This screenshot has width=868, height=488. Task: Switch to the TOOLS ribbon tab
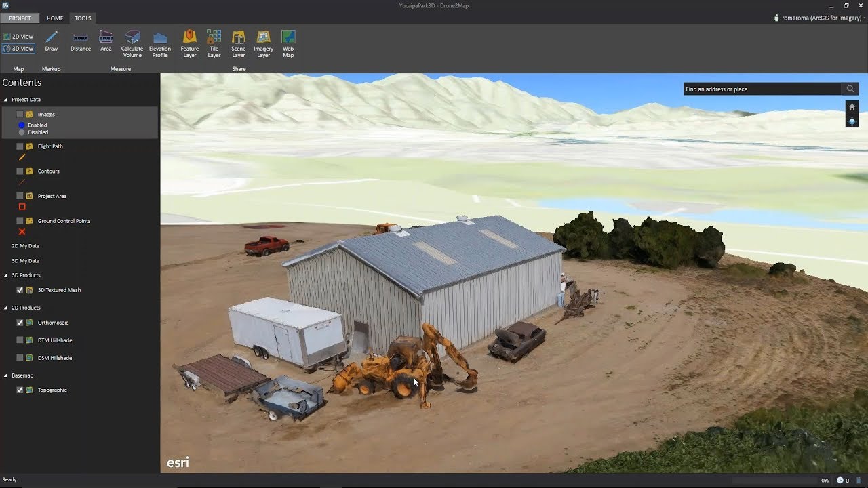pyautogui.click(x=83, y=18)
